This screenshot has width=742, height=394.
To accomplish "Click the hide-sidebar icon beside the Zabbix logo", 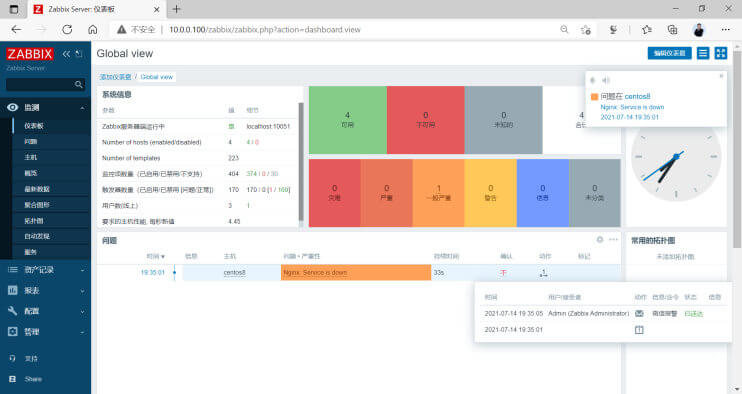I will (79, 54).
